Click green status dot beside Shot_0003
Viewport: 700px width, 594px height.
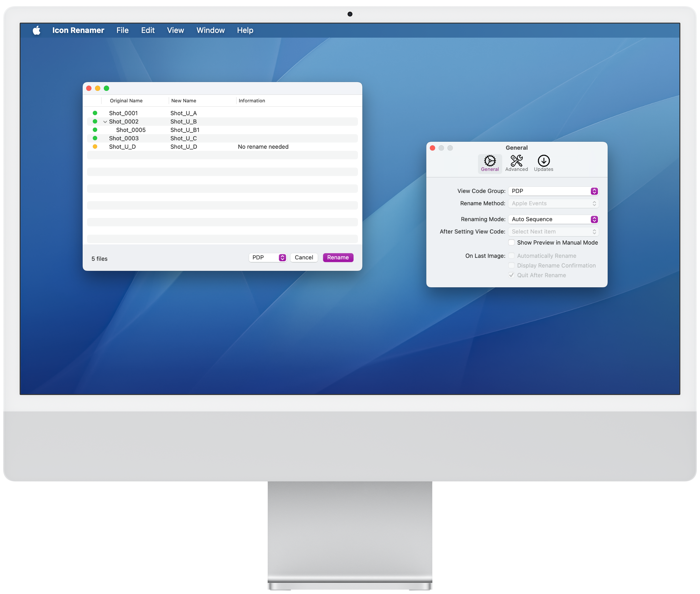pyautogui.click(x=95, y=138)
